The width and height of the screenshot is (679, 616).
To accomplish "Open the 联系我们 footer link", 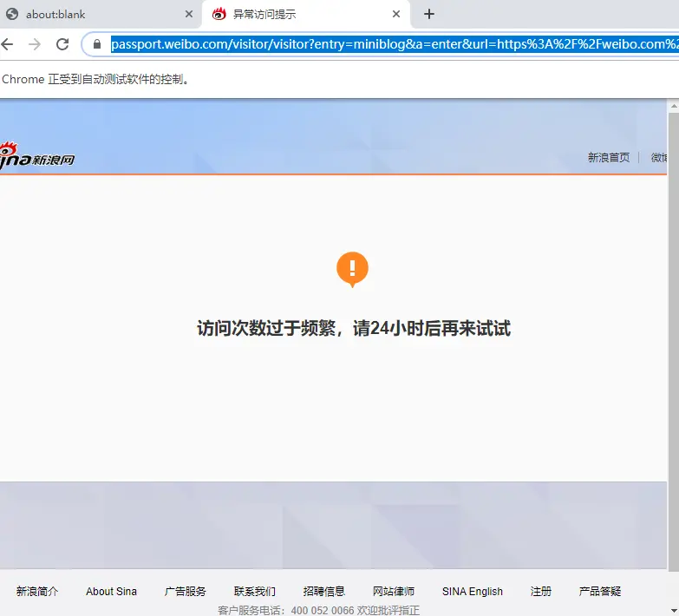I will [x=255, y=592].
